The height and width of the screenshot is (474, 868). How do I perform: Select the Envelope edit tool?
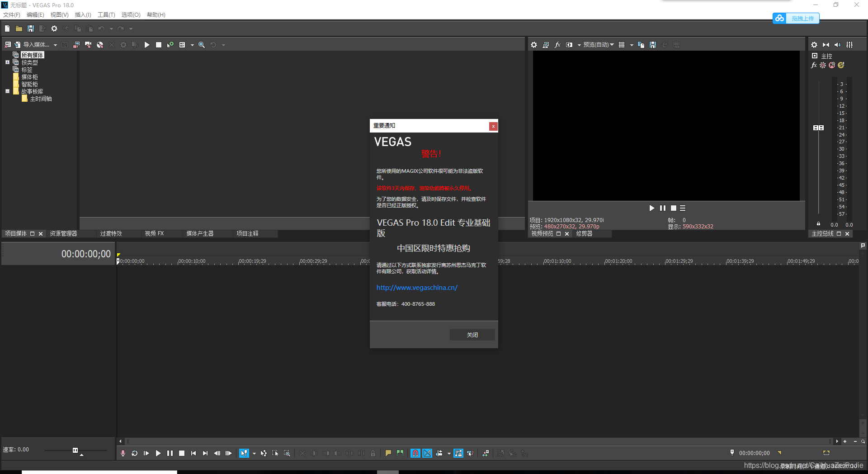coord(264,453)
